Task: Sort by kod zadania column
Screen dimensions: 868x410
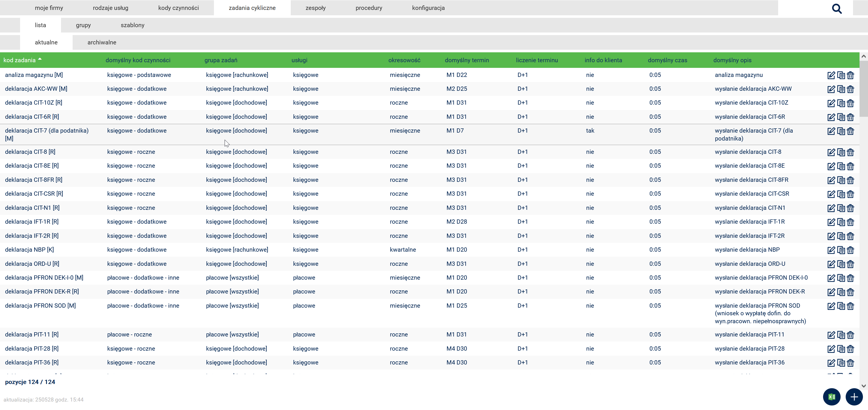Action: (x=19, y=60)
